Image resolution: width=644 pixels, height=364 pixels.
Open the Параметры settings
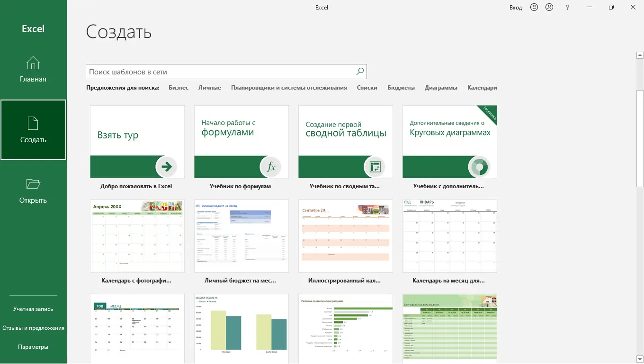(x=33, y=347)
